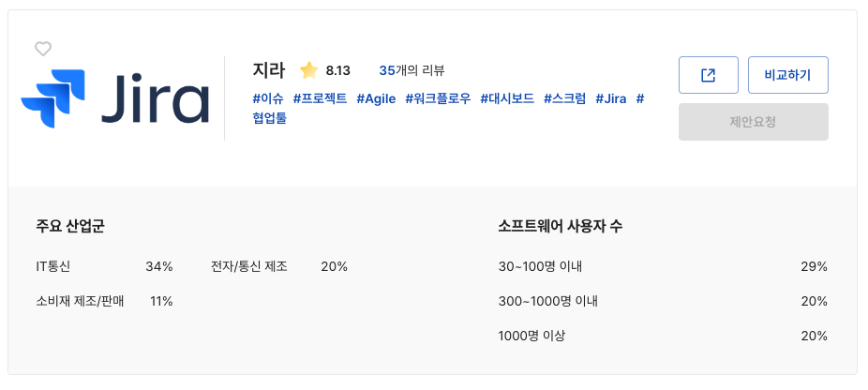
Task: Click the IT통신 industry entry
Action: tap(53, 266)
